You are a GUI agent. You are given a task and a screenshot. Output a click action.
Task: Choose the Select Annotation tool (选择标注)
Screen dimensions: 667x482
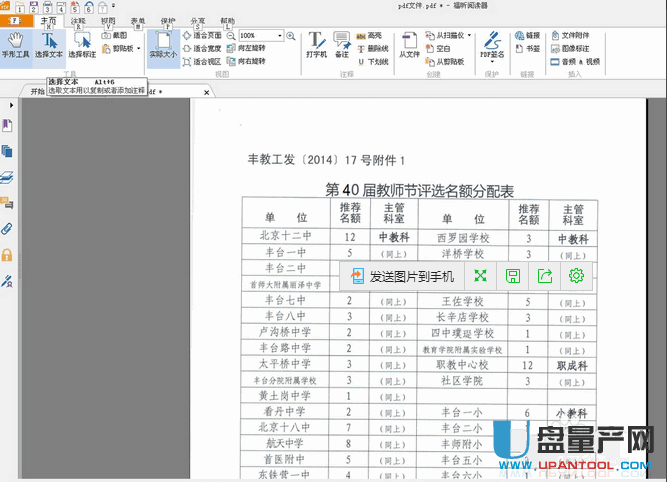pos(84,47)
